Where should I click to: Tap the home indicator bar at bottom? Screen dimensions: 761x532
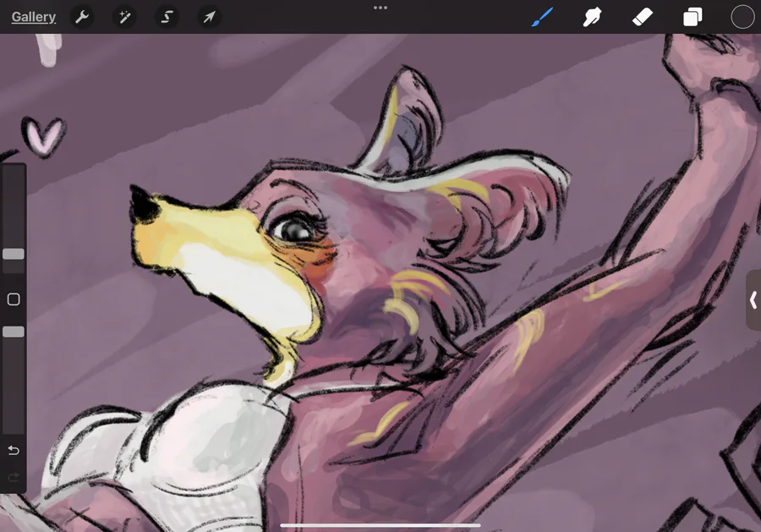pyautogui.click(x=380, y=525)
